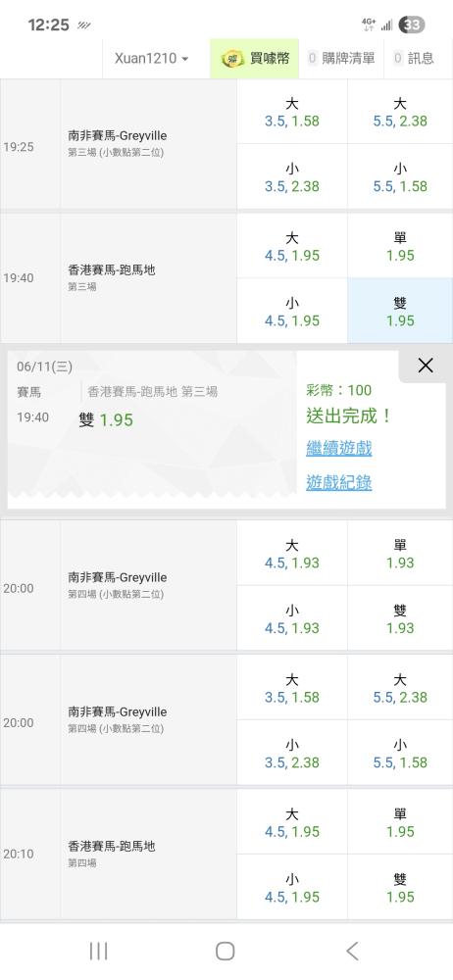The height and width of the screenshot is (980, 453).
Task: Open the 香港賽馬-跑馬地 第四場 event row
Action: (148, 854)
